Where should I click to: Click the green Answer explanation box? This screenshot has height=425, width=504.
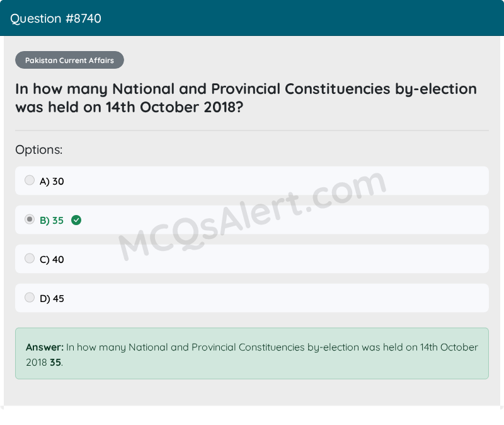pos(252,354)
